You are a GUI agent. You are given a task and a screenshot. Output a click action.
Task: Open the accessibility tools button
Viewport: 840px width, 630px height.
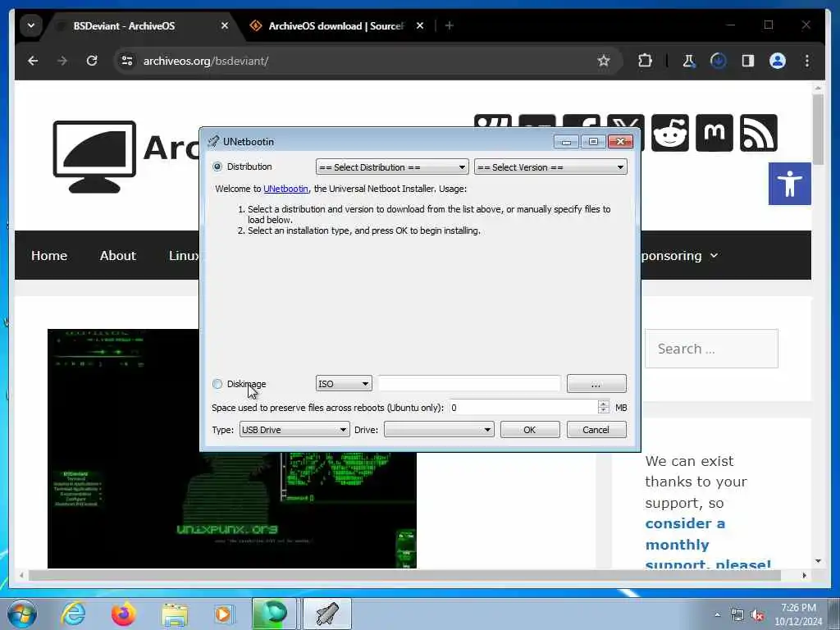click(x=790, y=184)
